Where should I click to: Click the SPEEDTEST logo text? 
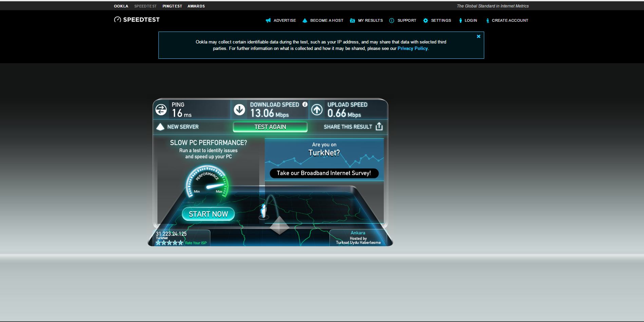point(141,20)
